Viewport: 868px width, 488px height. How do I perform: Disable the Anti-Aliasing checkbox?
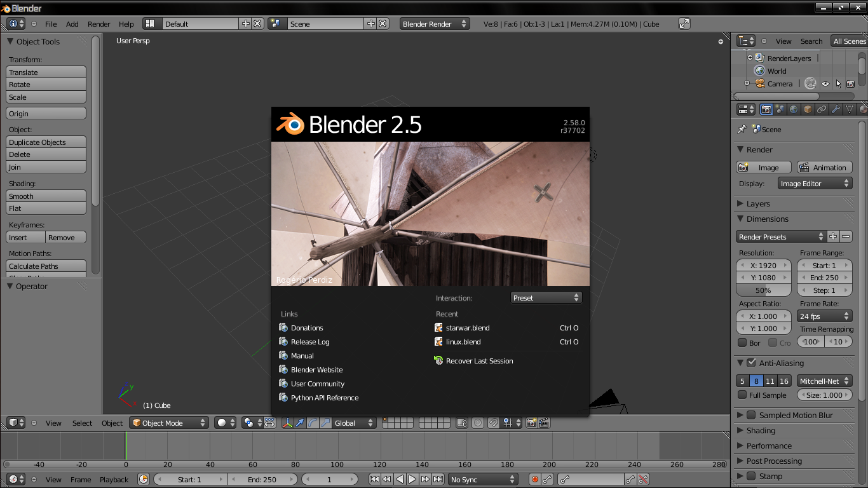[751, 363]
